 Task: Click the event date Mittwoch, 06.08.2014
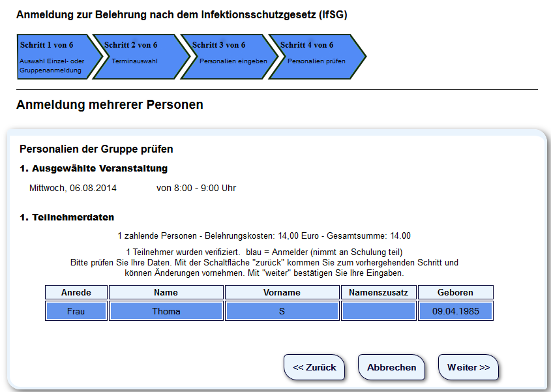point(73,188)
